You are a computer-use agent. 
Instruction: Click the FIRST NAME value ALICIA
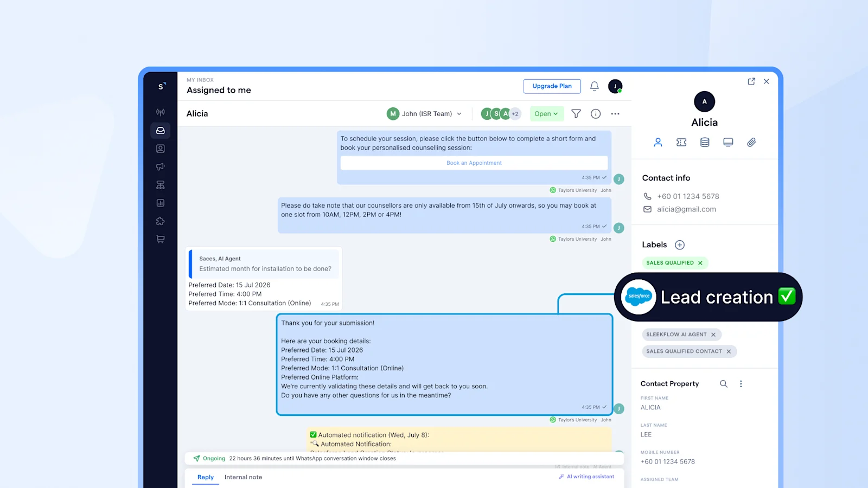[650, 407]
